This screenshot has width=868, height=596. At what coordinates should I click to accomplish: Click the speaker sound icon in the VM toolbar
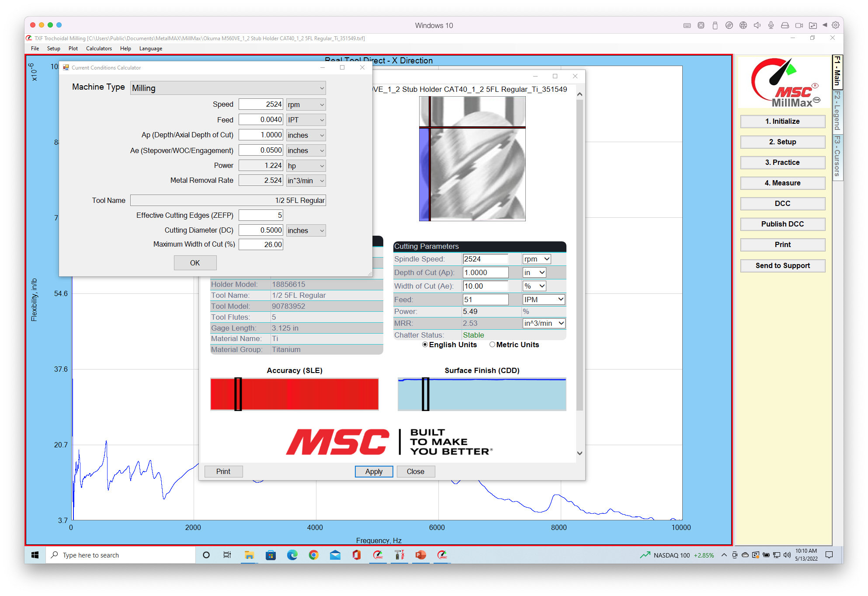click(757, 25)
